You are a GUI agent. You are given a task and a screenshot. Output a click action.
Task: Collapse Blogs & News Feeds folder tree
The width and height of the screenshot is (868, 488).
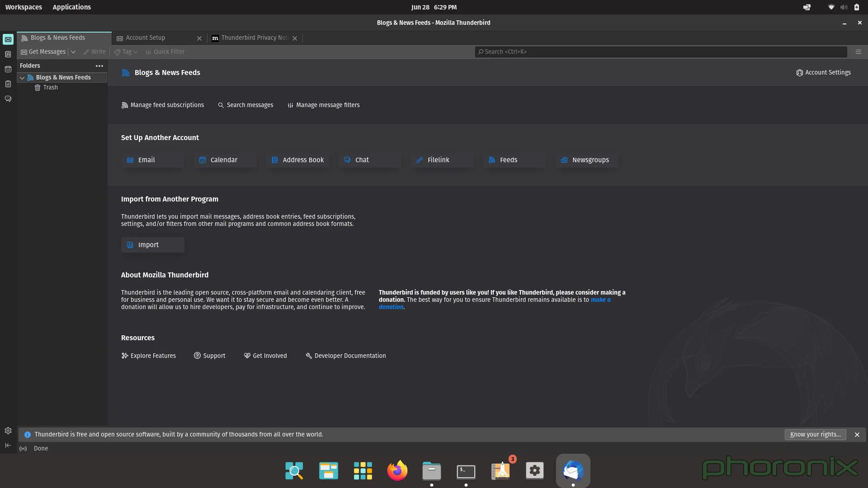click(x=22, y=78)
